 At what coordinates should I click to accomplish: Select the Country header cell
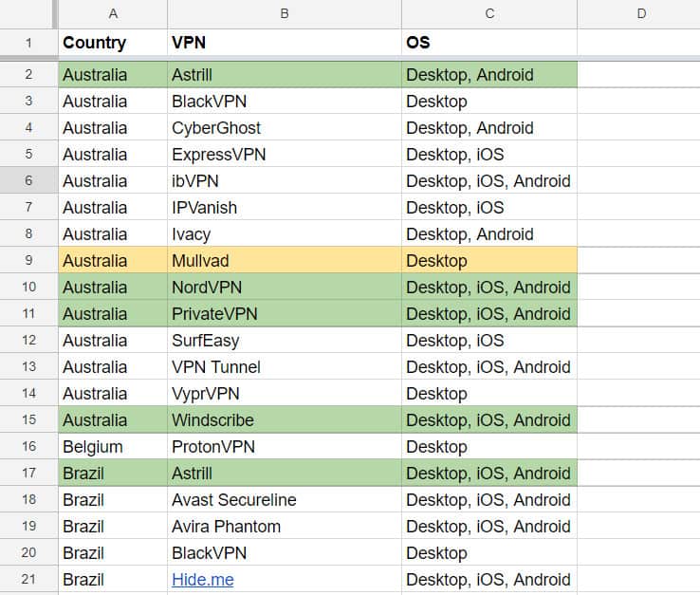113,43
